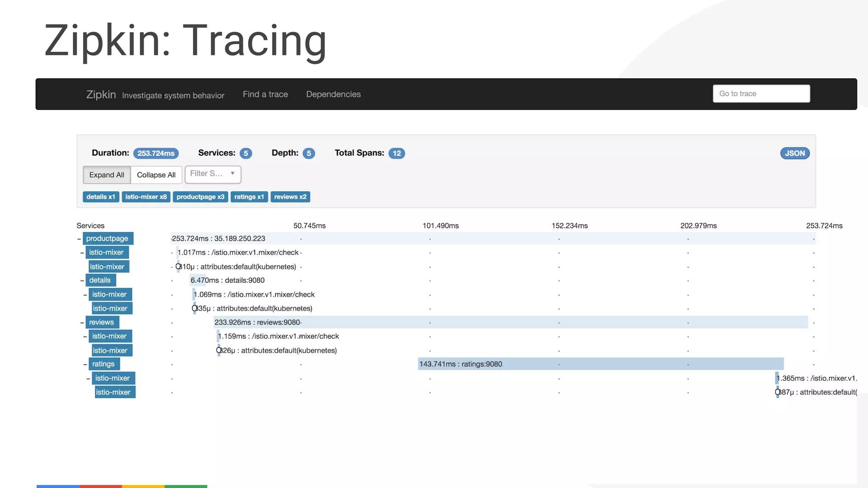Open the Find a trace page
The image size is (868, 488).
(265, 94)
